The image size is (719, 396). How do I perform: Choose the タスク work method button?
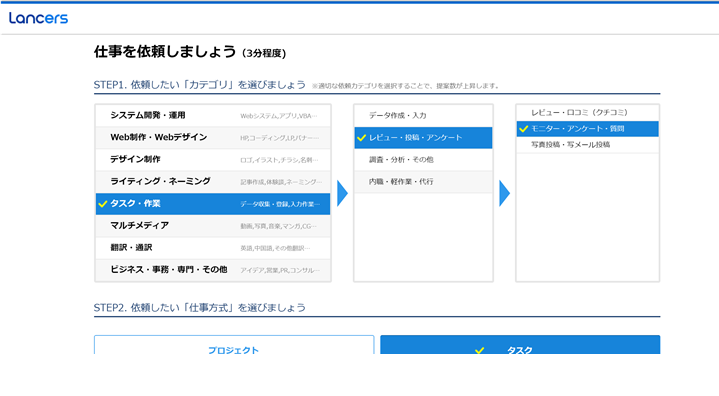(x=520, y=345)
